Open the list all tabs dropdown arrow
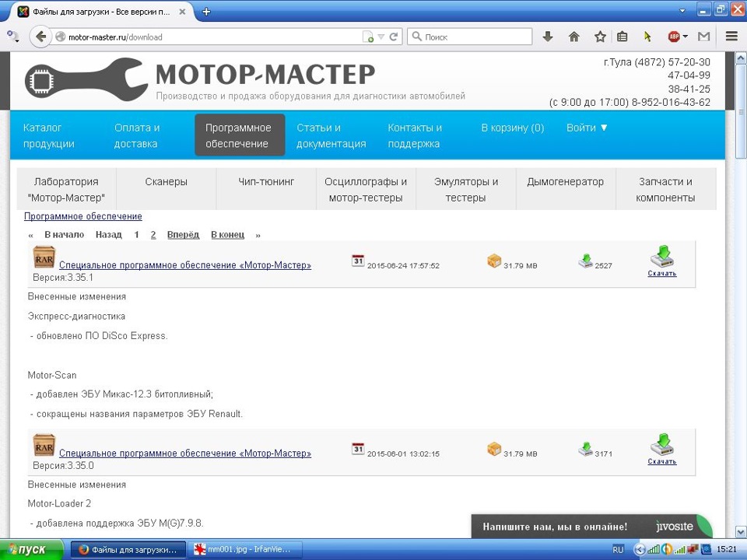The image size is (747, 560). coord(682,10)
